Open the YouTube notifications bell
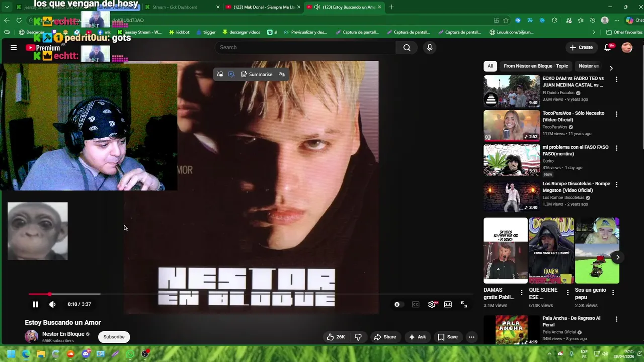The image size is (644, 362). pos(608,47)
